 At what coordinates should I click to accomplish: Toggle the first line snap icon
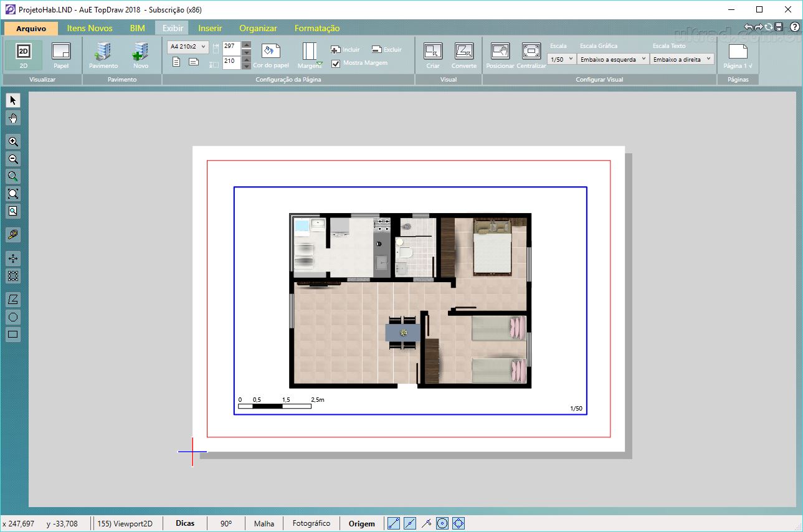[x=394, y=524]
